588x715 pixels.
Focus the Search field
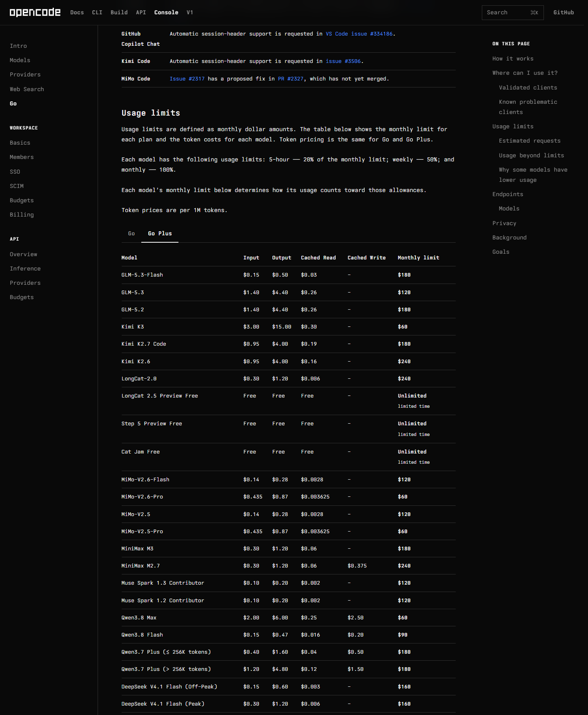(512, 13)
